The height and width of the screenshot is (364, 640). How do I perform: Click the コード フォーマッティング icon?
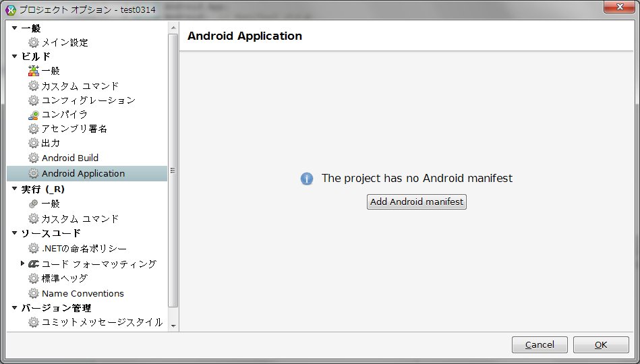pyautogui.click(x=34, y=264)
